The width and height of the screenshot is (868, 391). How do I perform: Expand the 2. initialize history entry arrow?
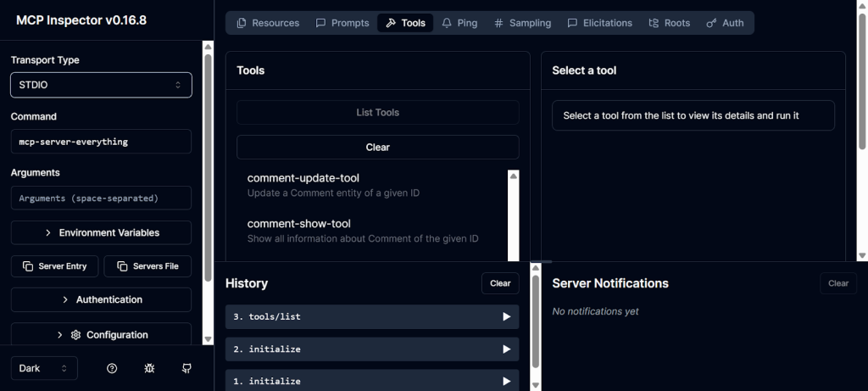[506, 349]
